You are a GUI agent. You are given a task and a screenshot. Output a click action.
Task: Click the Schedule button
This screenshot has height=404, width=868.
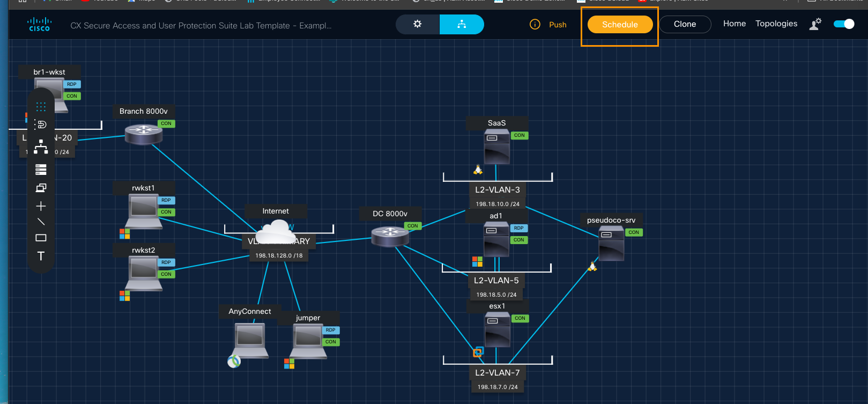click(x=620, y=25)
